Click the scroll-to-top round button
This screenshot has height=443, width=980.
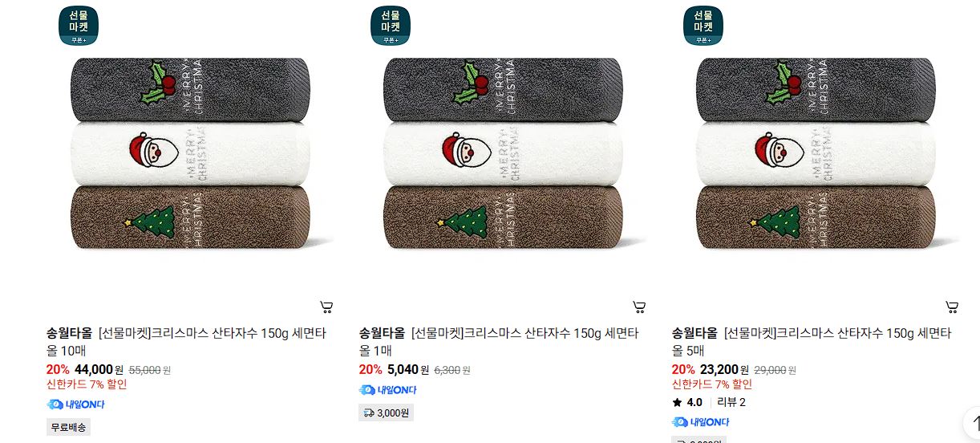[x=972, y=423]
